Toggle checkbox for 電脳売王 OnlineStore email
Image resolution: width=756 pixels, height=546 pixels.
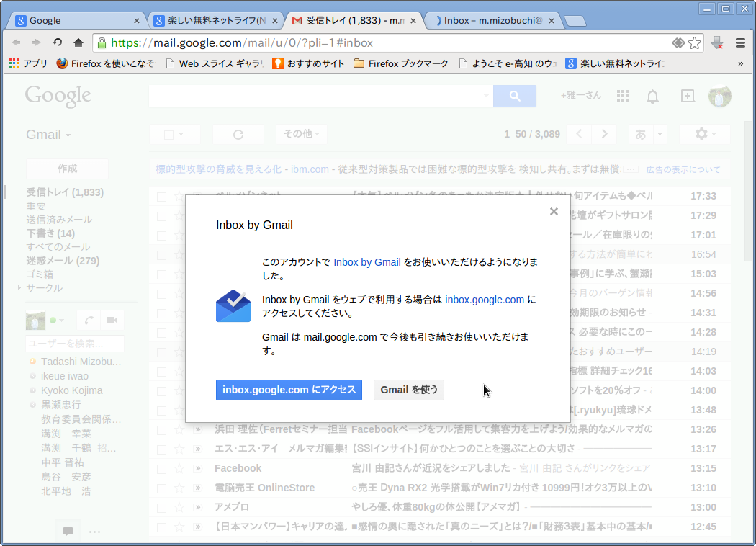pos(161,488)
